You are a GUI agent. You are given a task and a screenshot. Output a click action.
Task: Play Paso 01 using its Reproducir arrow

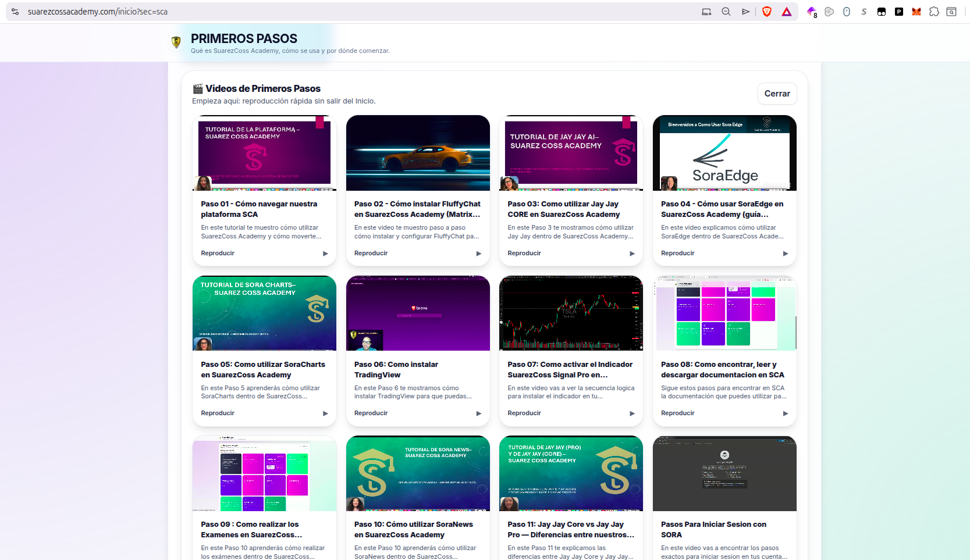325,254
